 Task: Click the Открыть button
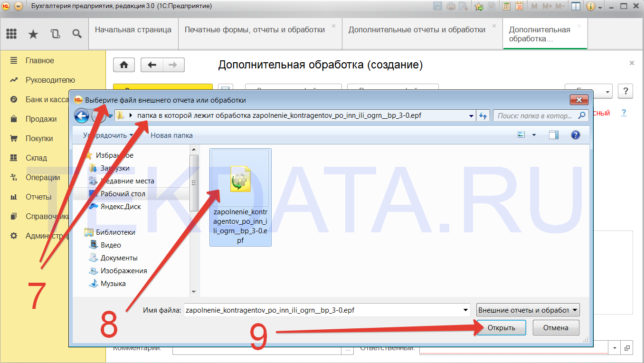[x=501, y=328]
